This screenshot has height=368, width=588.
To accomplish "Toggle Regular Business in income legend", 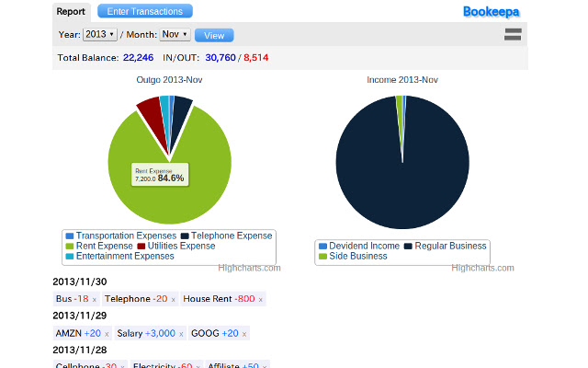I will 448,246.
